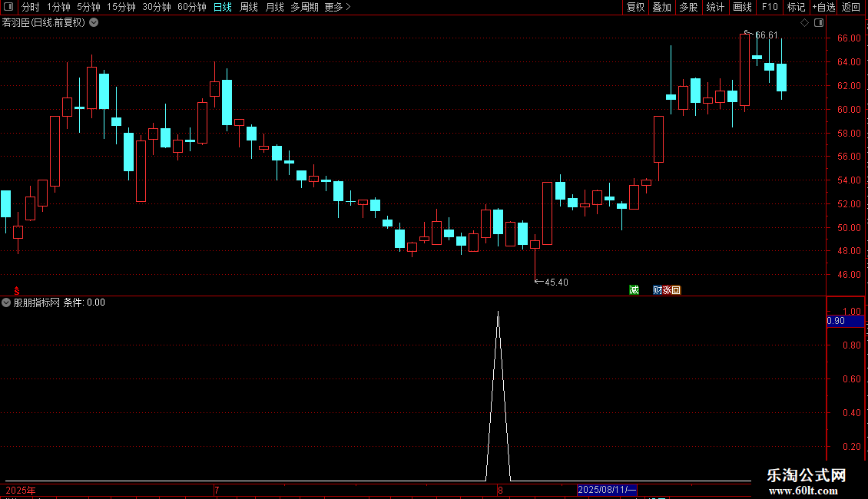Select the 5分钟 period
Screen dimensions: 868x499
click(88, 7)
